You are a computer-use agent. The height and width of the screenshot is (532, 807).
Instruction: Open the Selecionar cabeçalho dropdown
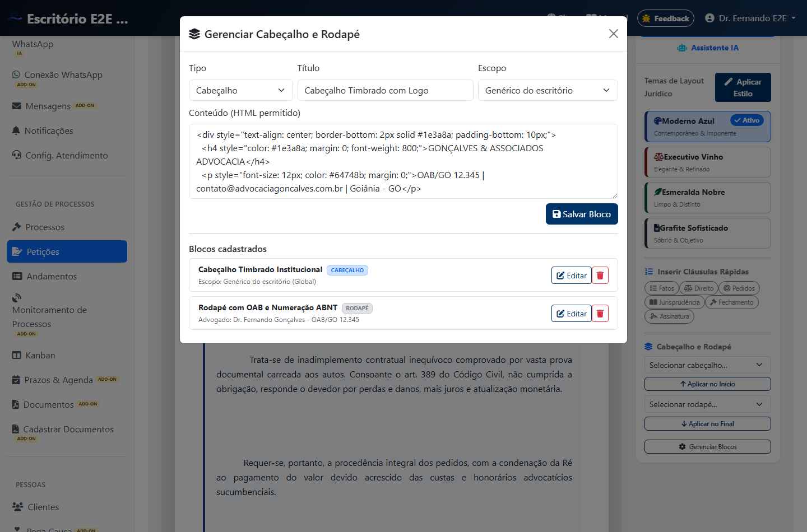[x=707, y=365]
